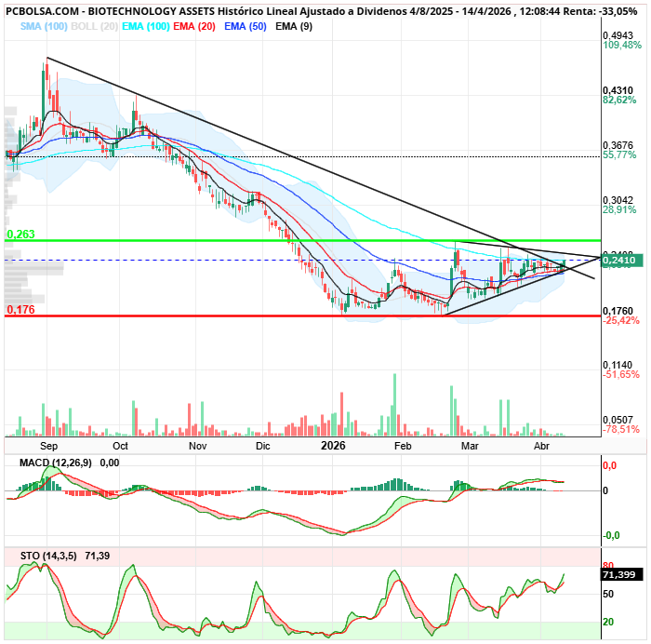
Task: Click the 2026 year marker on timeline
Action: tap(334, 446)
